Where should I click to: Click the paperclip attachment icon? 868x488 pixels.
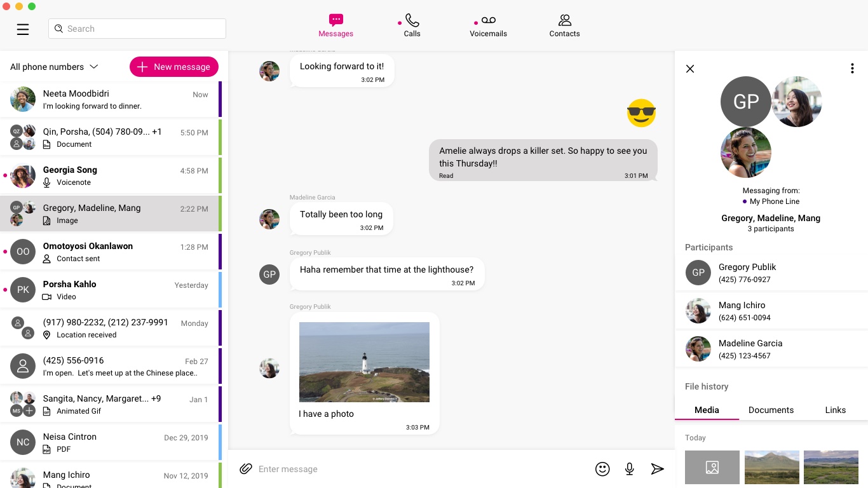pos(246,469)
